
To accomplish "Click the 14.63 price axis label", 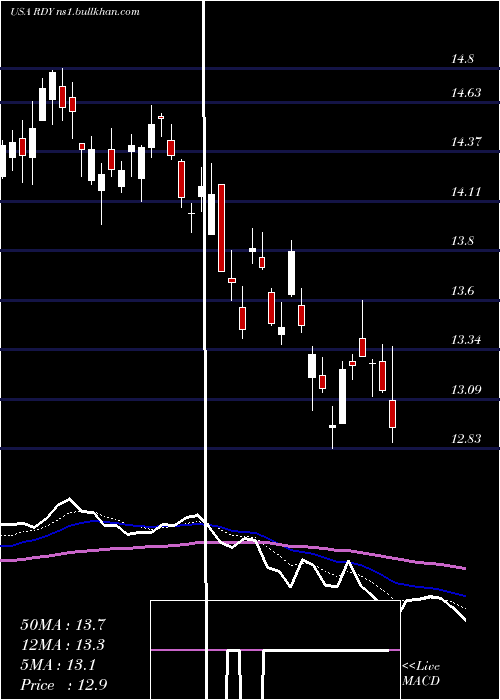I will [x=466, y=93].
